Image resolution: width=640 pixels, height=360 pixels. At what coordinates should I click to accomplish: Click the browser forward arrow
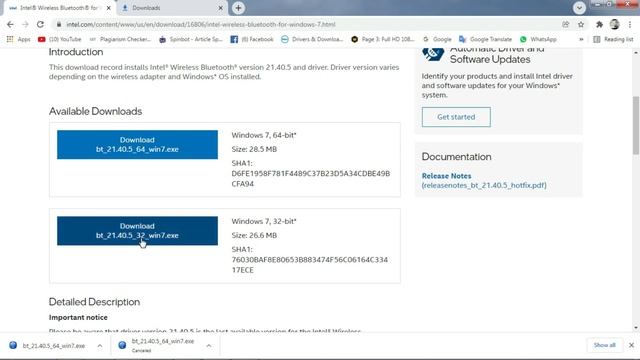[25, 24]
